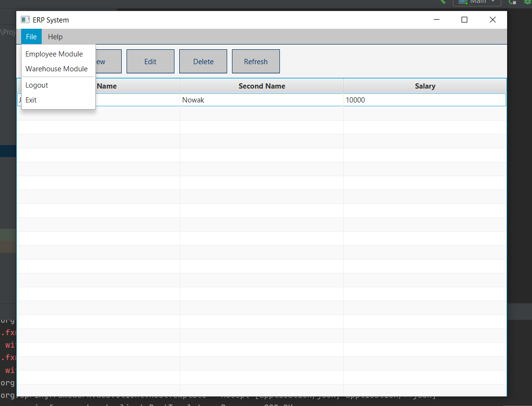
Task: Click the ERP System title bar icon
Action: point(24,20)
